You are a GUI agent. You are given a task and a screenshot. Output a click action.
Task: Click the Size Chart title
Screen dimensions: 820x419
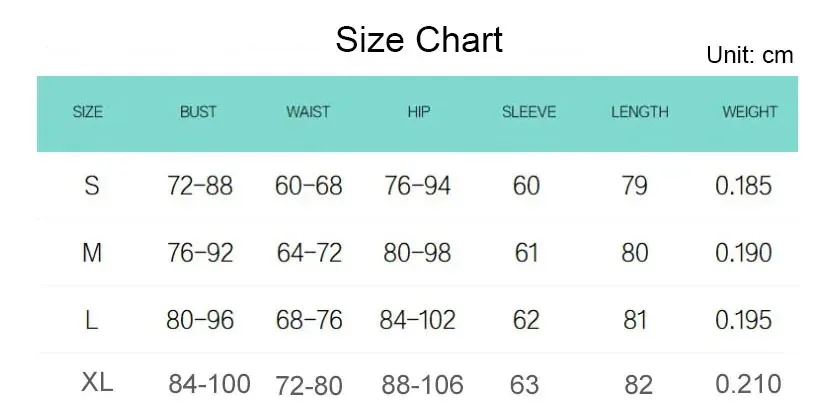419,40
